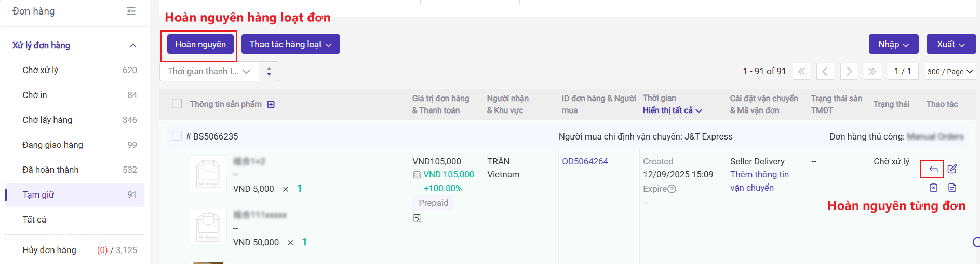
Task: Open the 300 / Page size dropdown
Action: coord(950,72)
